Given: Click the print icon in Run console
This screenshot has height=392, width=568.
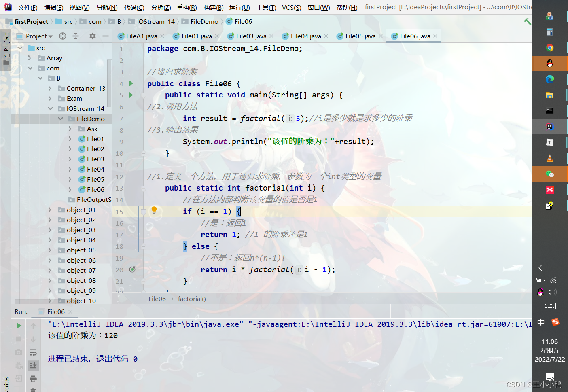Looking at the screenshot, I should pyautogui.click(x=33, y=379).
